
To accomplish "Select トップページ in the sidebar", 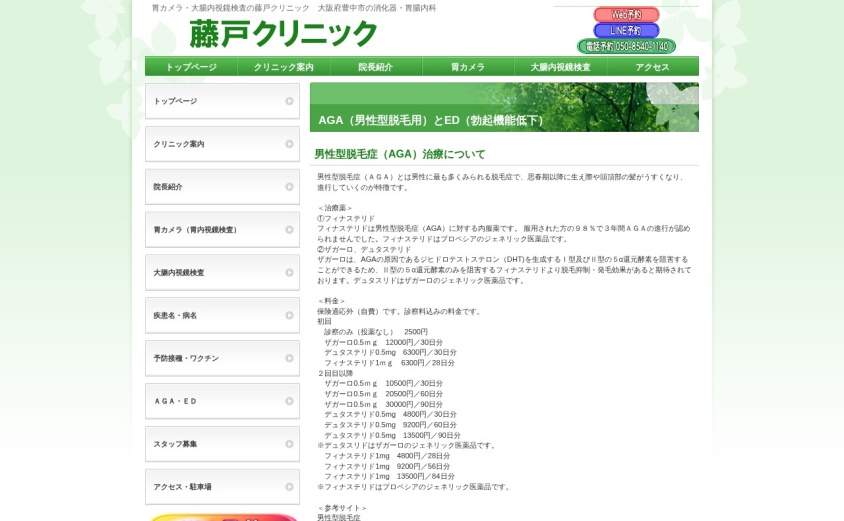I will (222, 101).
